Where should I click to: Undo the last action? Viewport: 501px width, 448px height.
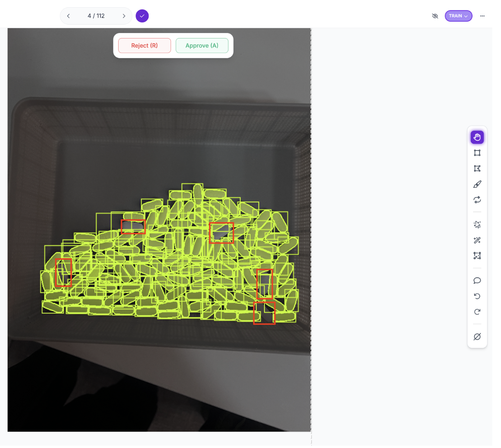(x=477, y=296)
